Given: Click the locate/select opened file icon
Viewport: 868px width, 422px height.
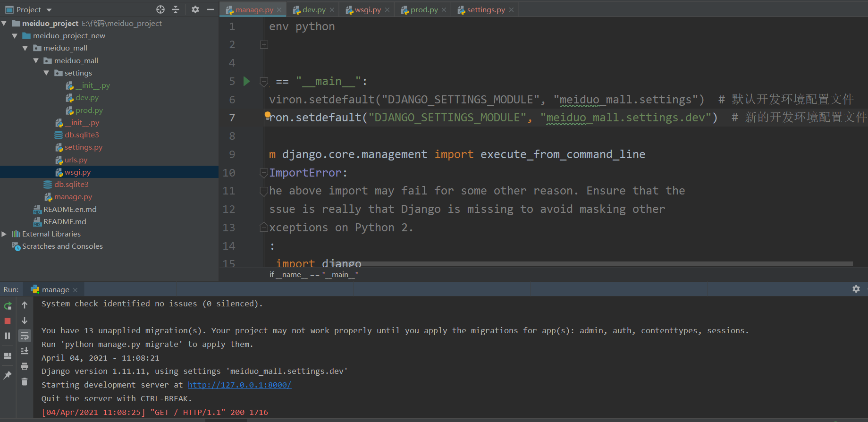Looking at the screenshot, I should tap(160, 9).
